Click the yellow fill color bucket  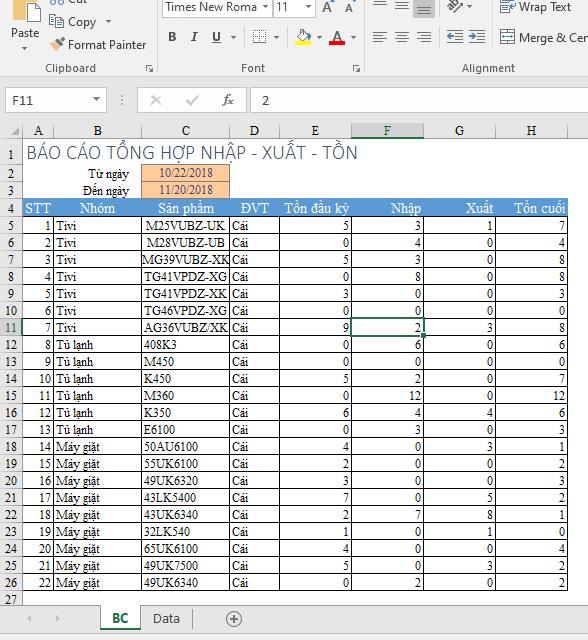click(303, 37)
